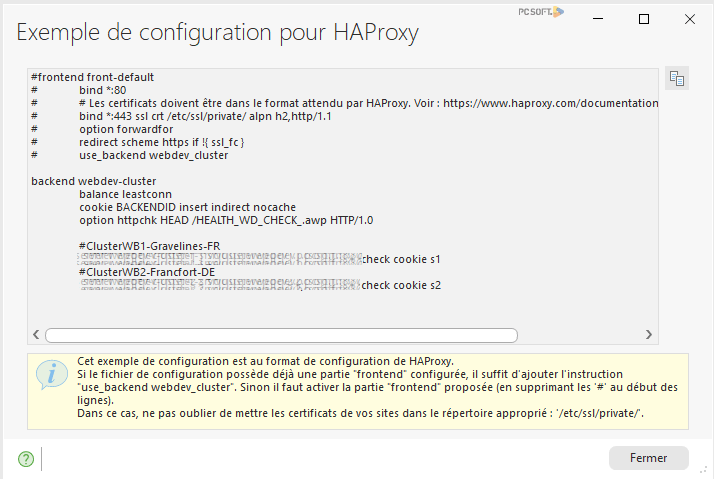The width and height of the screenshot is (714, 479).
Task: Click the 'cookie BACKENDID insert indirect nocache' line
Action: tap(188, 207)
